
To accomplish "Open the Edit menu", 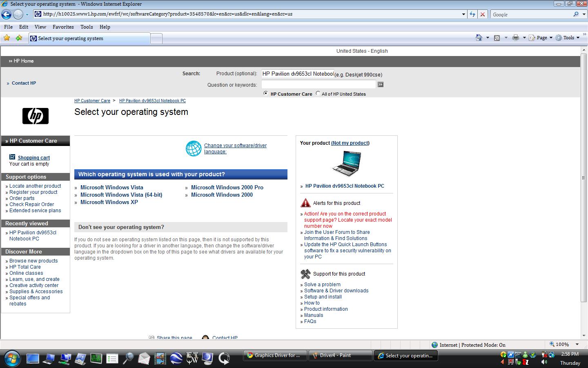I will coord(24,27).
